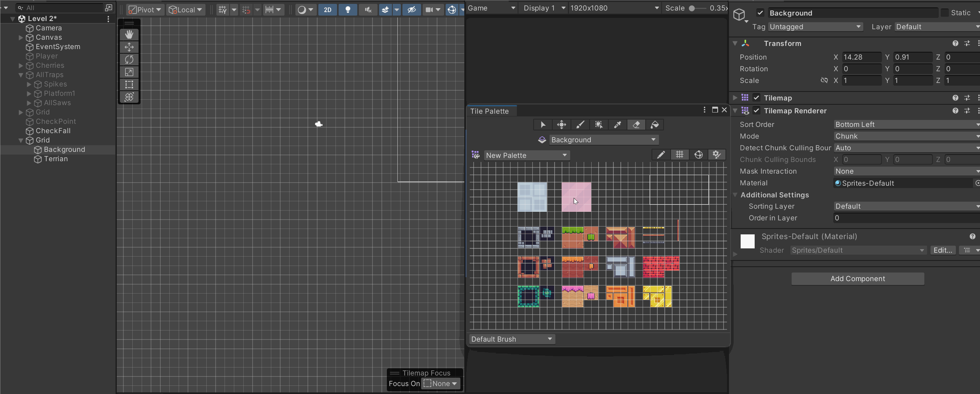Toggle 2D view mode in Scene toolbar
The width and height of the screenshot is (980, 394).
click(x=327, y=10)
